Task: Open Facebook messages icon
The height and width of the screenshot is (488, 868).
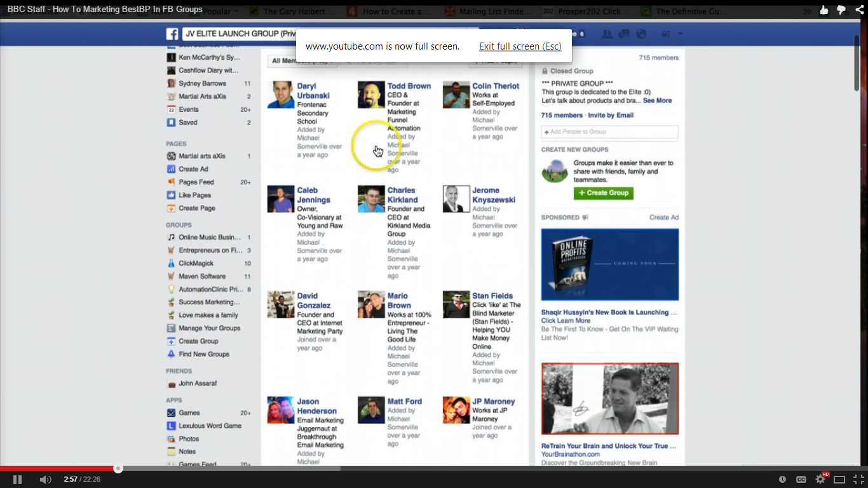Action: coord(624,34)
